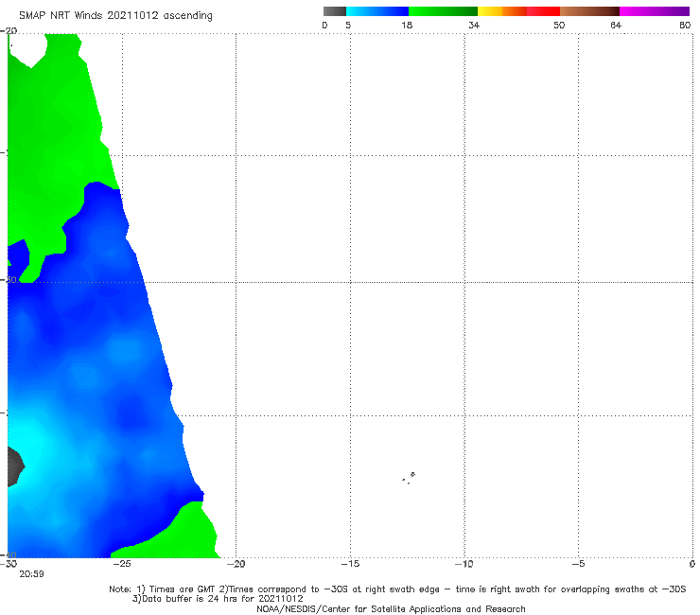Click the color bar label "18"
The width and height of the screenshot is (700, 615).
pos(407,26)
